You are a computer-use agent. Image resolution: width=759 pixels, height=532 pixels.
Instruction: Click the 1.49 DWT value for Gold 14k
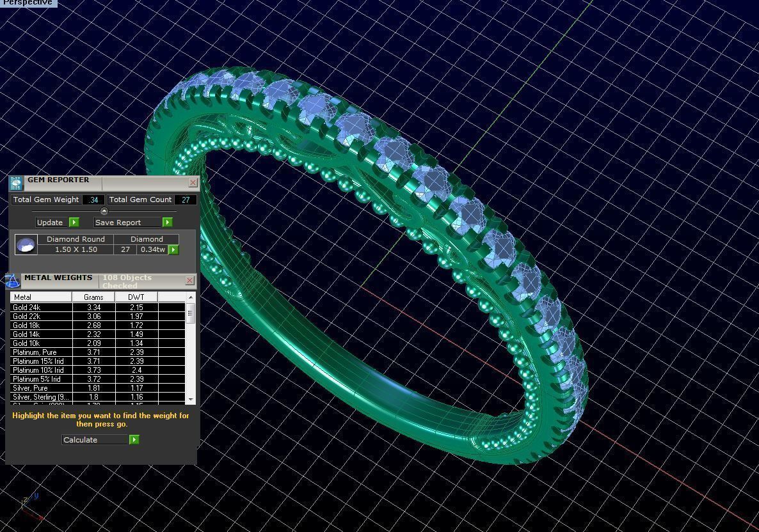pos(136,334)
